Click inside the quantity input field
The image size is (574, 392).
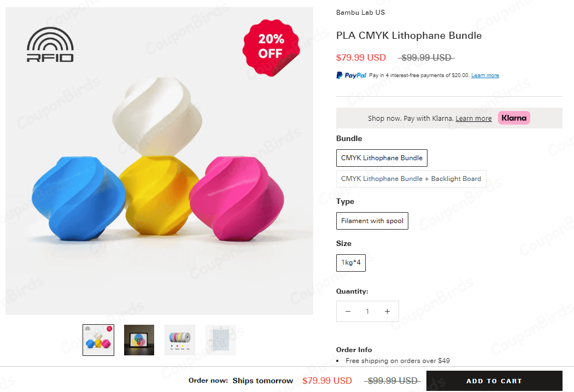pyautogui.click(x=367, y=311)
